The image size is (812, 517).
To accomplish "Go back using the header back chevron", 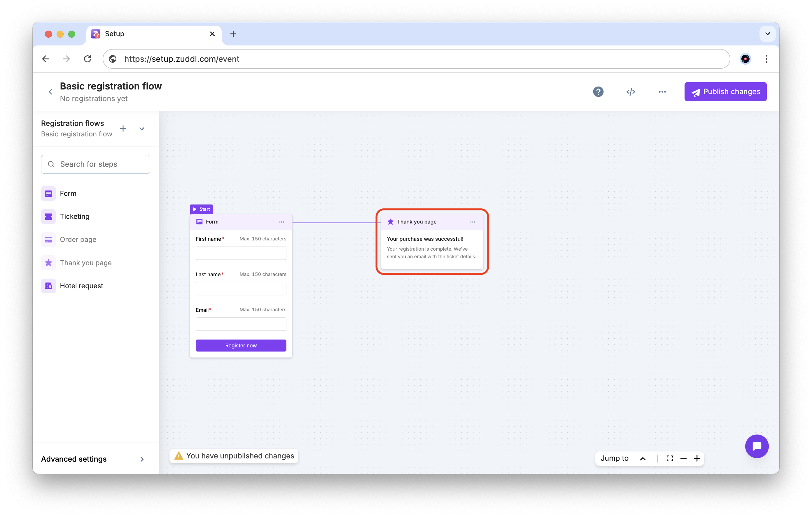I will pyautogui.click(x=50, y=92).
